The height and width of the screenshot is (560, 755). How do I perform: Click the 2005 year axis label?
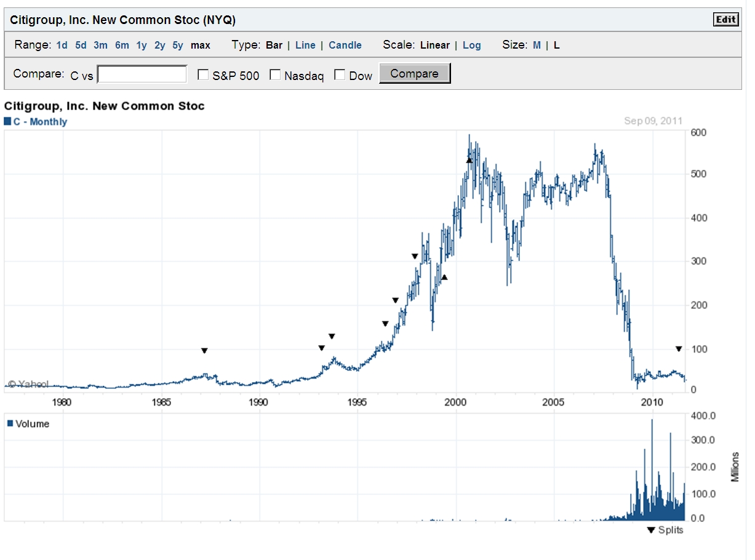point(554,402)
